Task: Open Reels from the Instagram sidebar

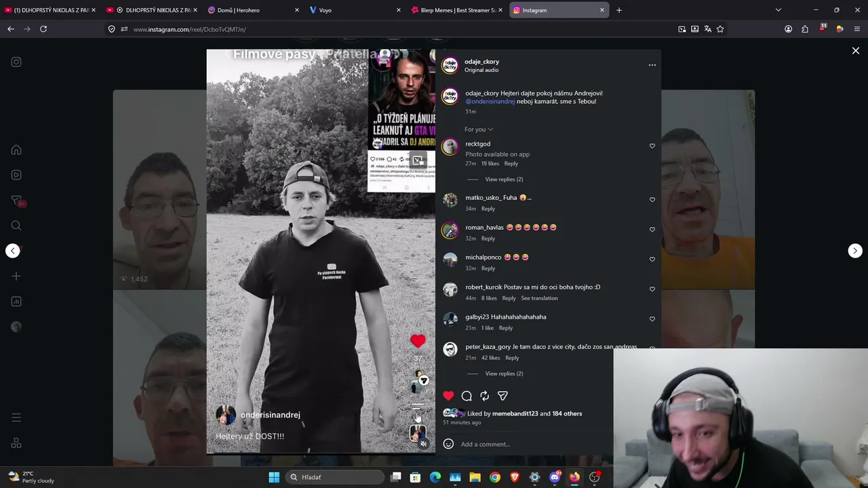Action: point(16,175)
